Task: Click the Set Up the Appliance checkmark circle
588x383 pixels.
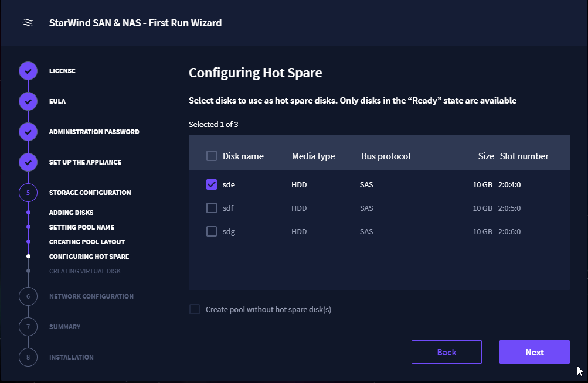Action: (28, 162)
